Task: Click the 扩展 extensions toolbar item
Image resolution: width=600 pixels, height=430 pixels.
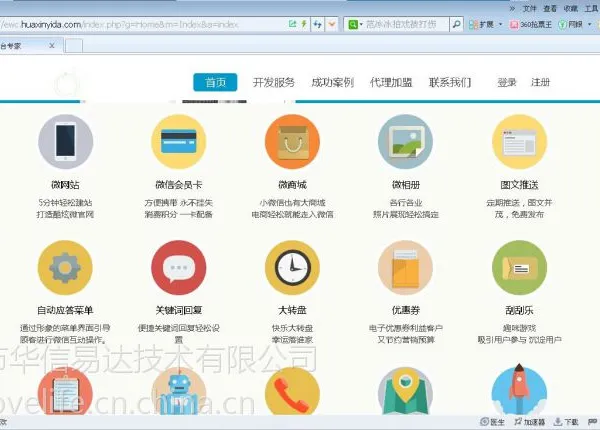Action: tap(482, 24)
